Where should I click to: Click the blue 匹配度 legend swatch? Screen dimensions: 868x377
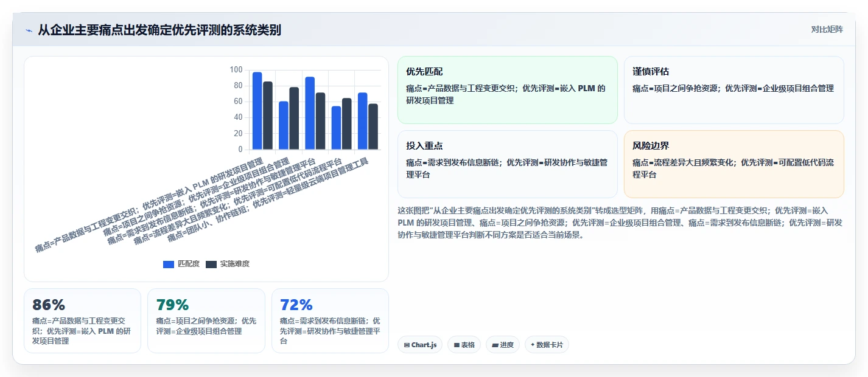pos(169,264)
